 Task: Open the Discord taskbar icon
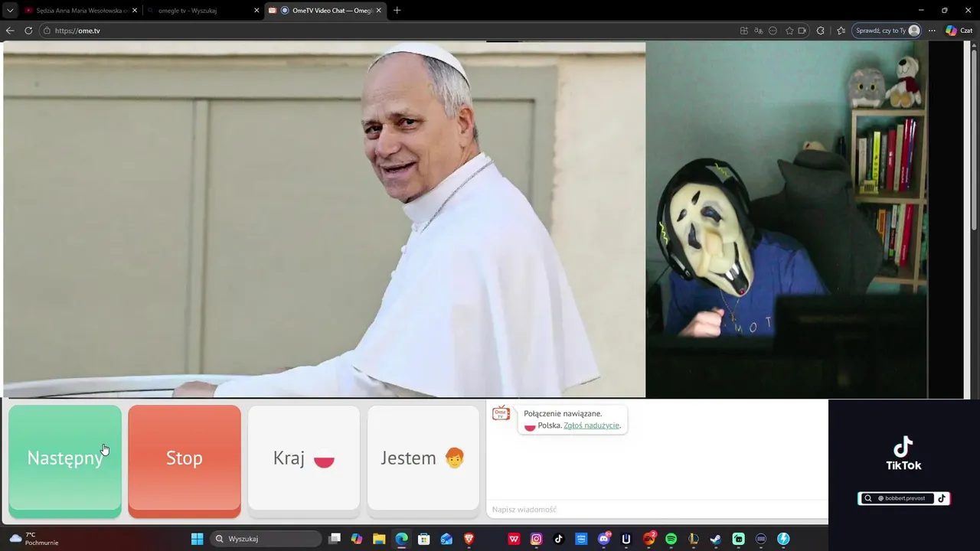(604, 539)
